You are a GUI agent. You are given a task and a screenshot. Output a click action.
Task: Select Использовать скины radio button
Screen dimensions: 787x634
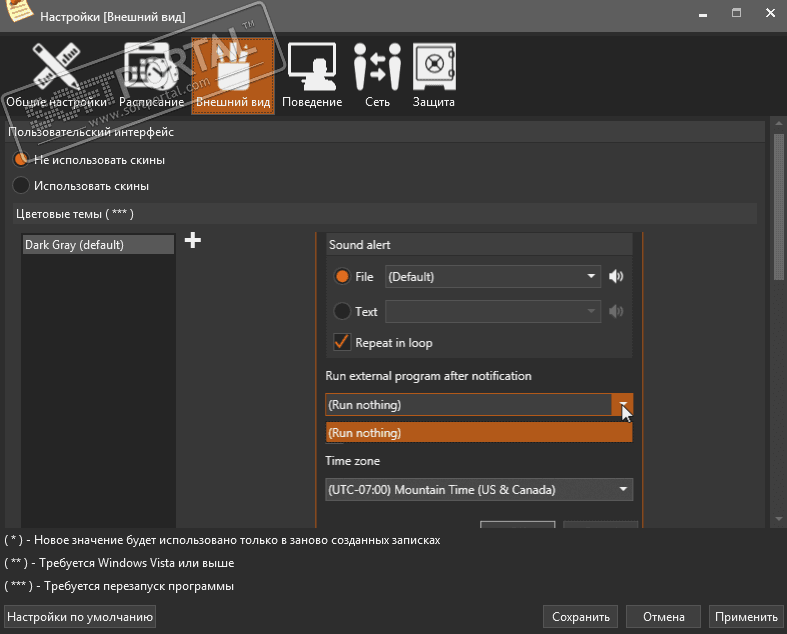21,185
